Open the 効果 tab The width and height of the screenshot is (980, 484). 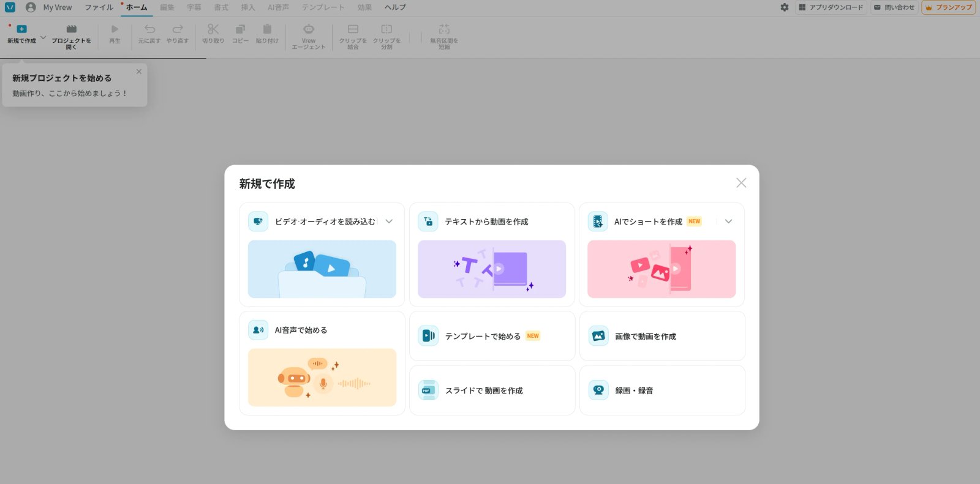coord(364,7)
